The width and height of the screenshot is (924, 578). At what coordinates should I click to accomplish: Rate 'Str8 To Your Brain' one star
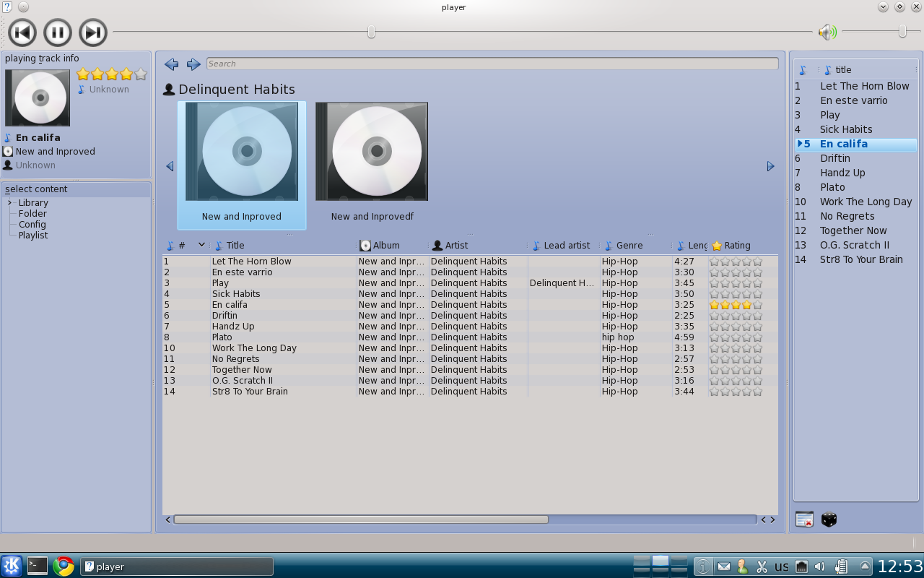(x=714, y=392)
